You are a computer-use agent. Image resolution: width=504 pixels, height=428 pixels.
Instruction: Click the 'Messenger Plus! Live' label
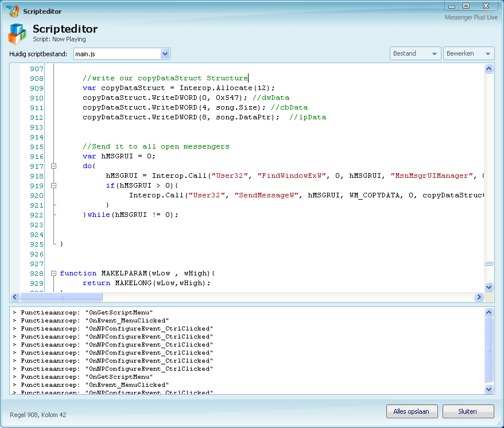pos(471,17)
